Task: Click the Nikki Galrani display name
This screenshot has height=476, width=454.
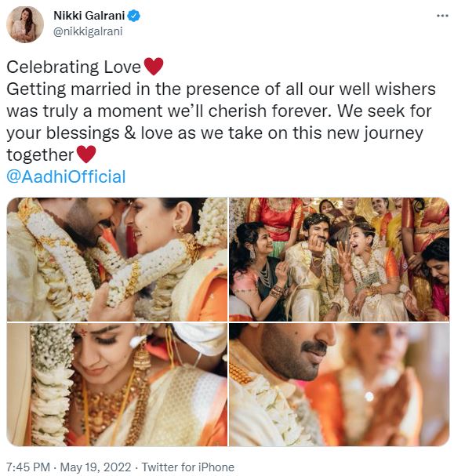Action: [89, 16]
